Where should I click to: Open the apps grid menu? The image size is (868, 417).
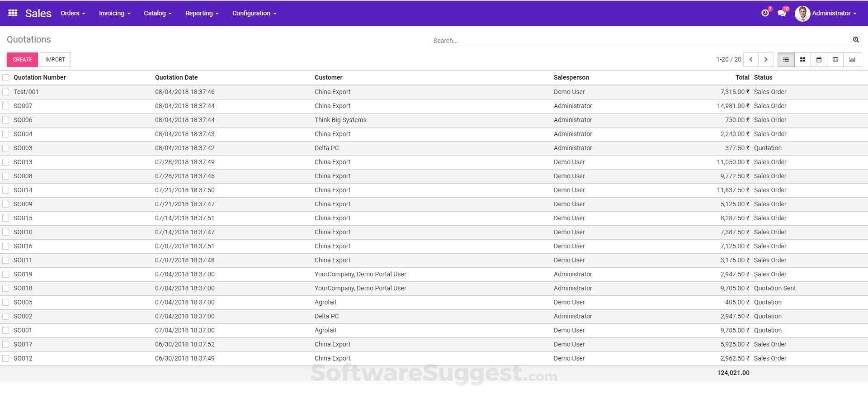[x=12, y=13]
